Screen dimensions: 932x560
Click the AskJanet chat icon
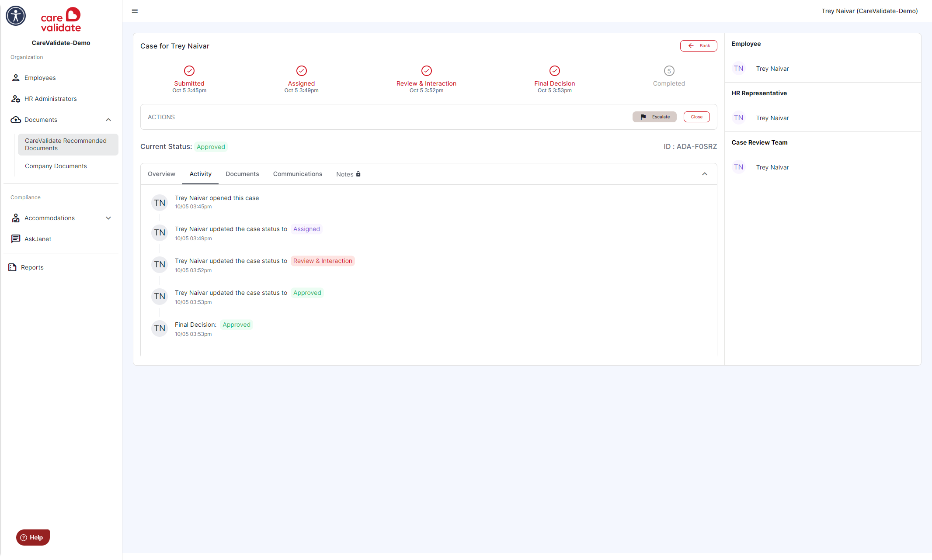(x=16, y=239)
